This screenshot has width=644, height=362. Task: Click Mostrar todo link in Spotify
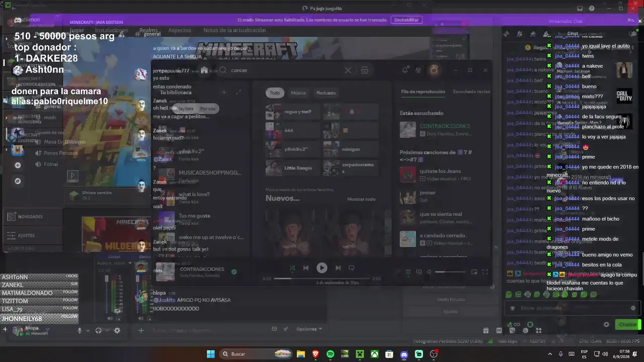tap(361, 199)
